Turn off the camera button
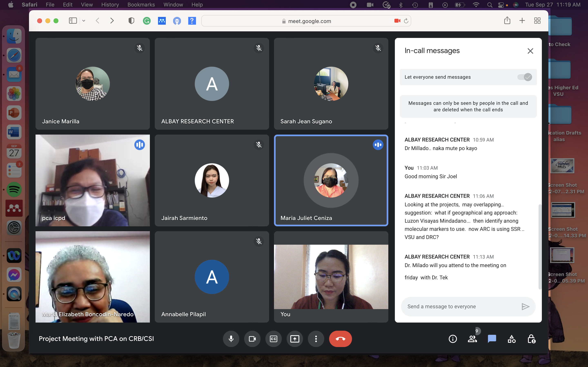The height and width of the screenshot is (367, 588). click(252, 339)
